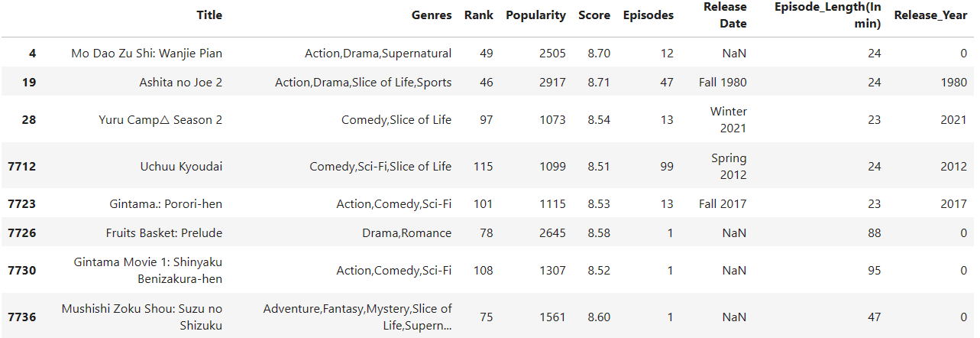
Task: Select the Gintama.: Porori-hen title cell
Action: pyautogui.click(x=166, y=203)
